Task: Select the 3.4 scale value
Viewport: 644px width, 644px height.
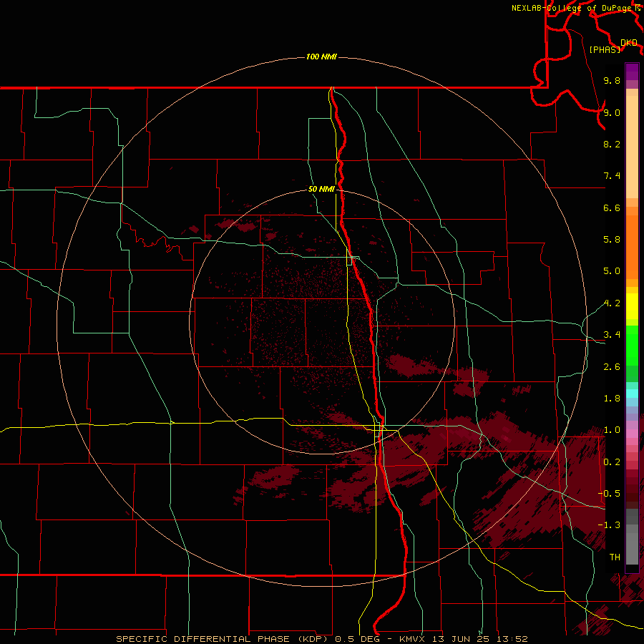Action: [x=612, y=335]
